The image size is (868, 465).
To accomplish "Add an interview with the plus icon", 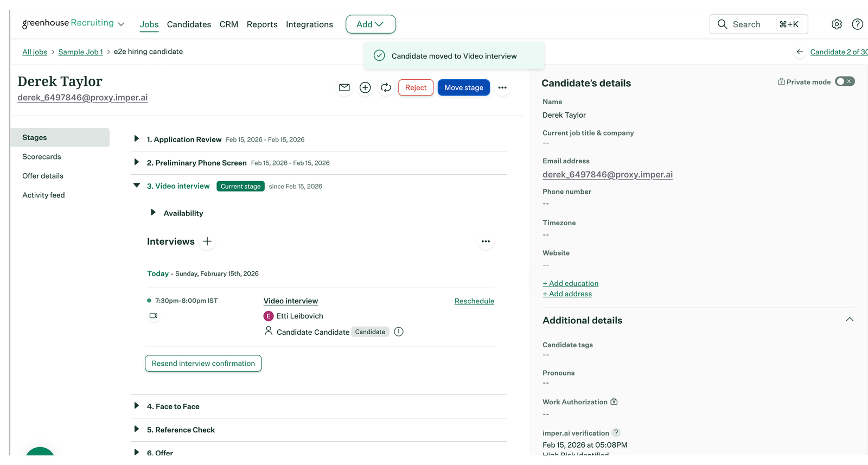I will pyautogui.click(x=207, y=241).
